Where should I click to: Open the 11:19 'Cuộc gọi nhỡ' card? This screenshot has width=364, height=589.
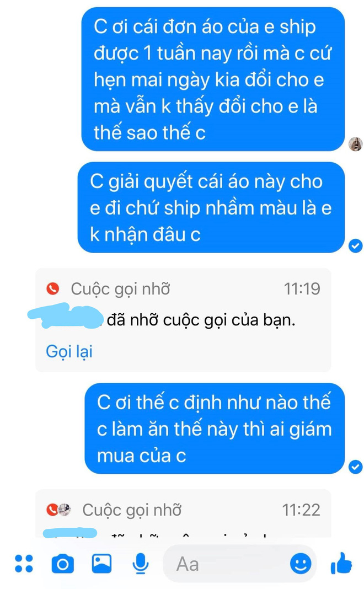tap(183, 320)
